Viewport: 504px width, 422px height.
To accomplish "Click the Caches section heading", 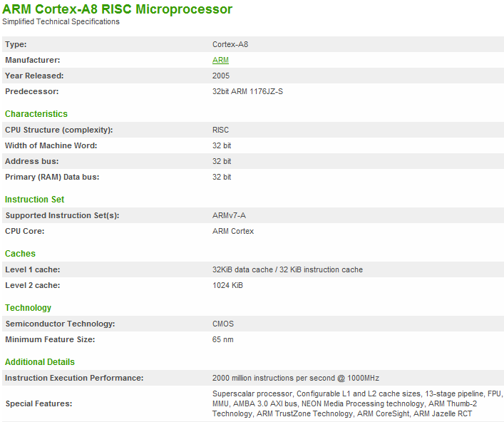I will click(x=20, y=254).
